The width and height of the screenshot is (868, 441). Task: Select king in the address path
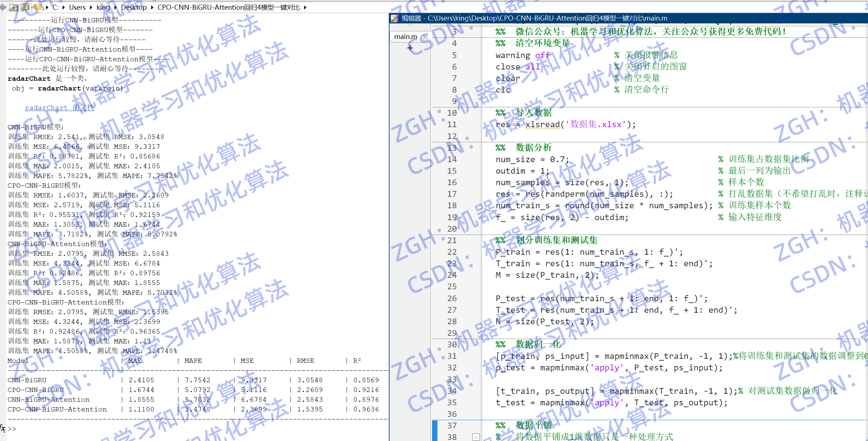103,7
